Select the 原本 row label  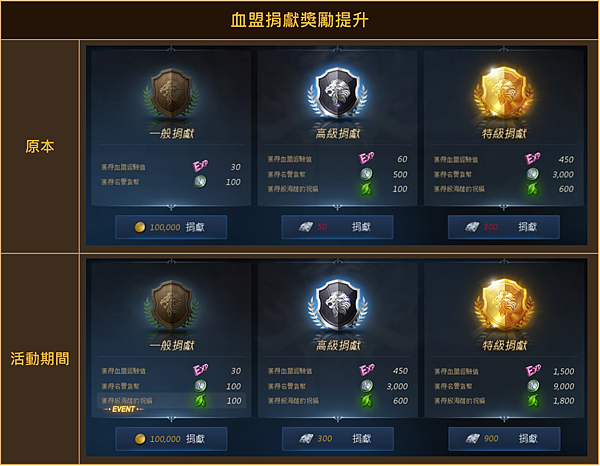click(40, 147)
